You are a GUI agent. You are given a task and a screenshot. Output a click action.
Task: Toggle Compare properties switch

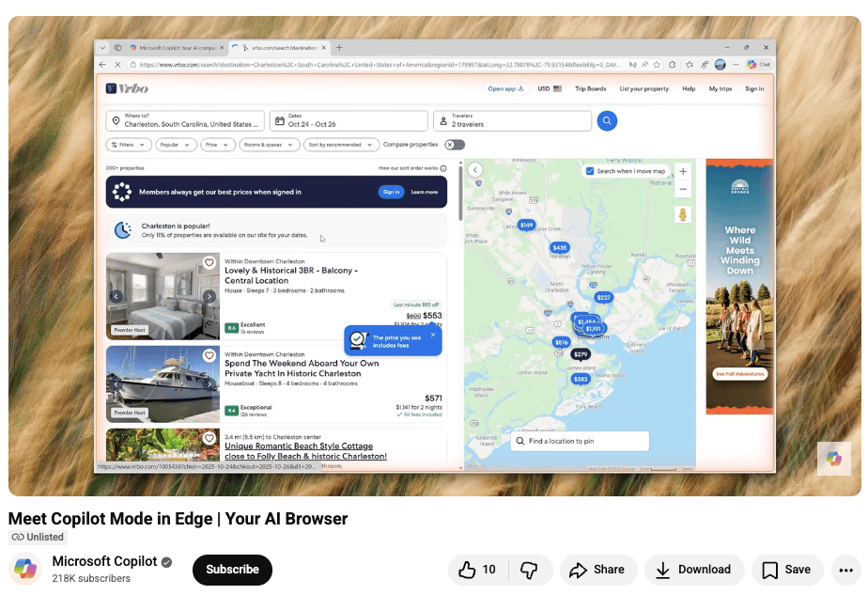point(455,145)
